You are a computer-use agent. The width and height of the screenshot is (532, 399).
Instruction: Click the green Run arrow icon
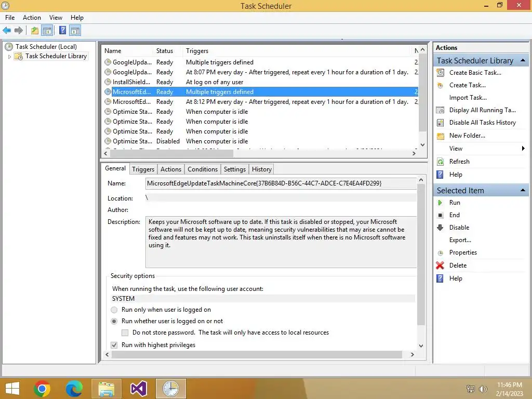(x=440, y=203)
